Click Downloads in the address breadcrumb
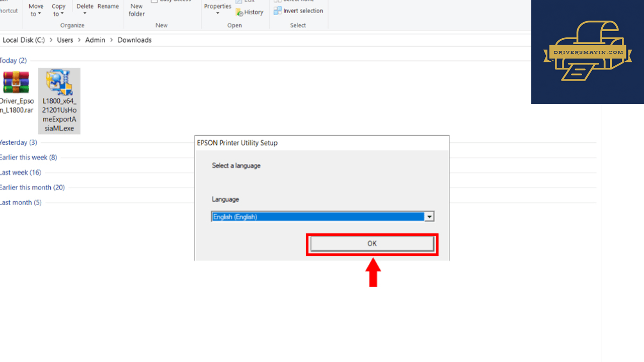This screenshot has width=644, height=362. [134, 40]
